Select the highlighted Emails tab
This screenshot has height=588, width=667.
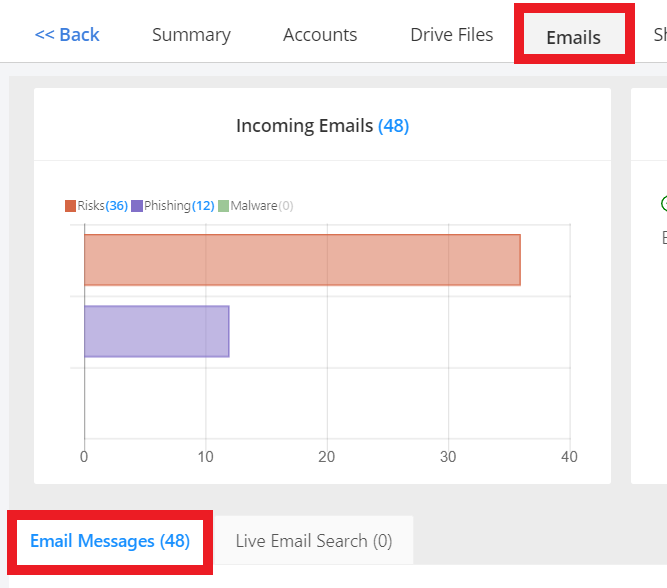[573, 38]
